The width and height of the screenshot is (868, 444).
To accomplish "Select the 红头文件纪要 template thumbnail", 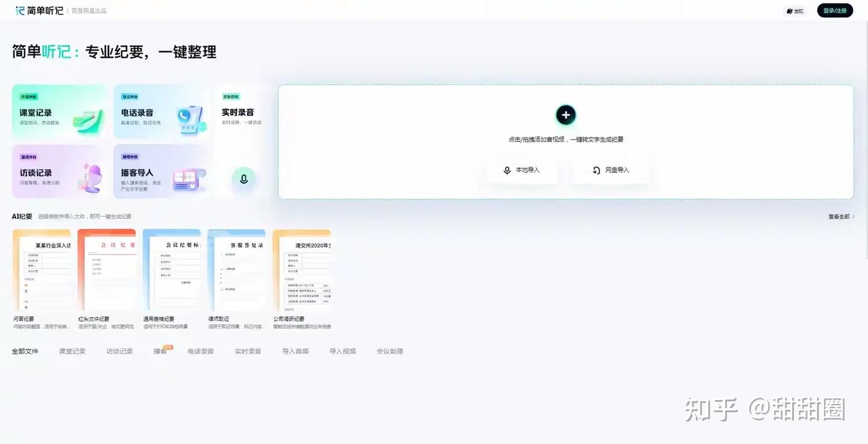I will [107, 270].
